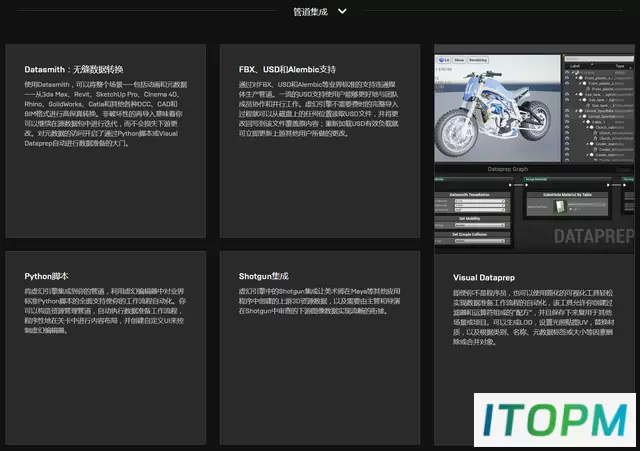This screenshot has height=451, width=640.
Task: Click the outliner search field in preview
Action: [x=598, y=59]
